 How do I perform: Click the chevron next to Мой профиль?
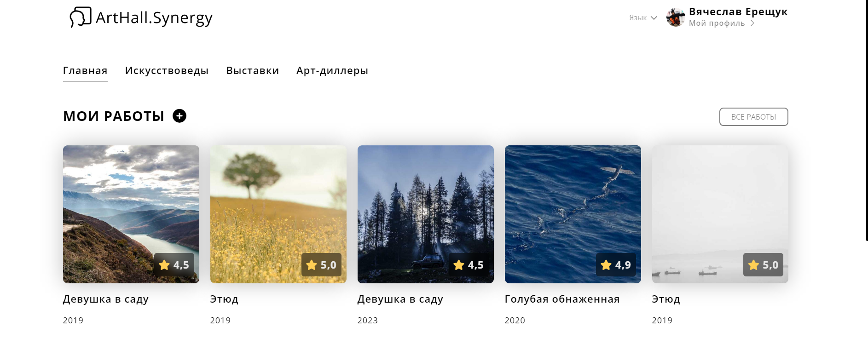tap(752, 23)
